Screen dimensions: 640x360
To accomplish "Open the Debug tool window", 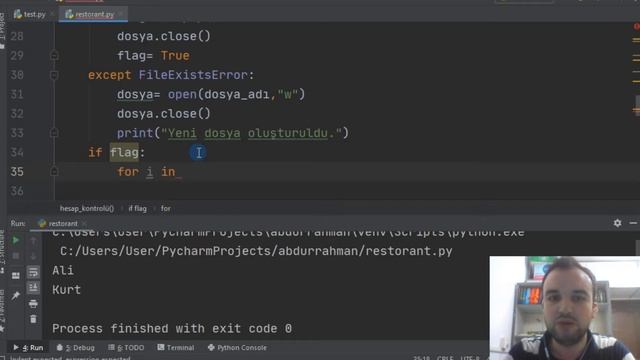I will 76,348.
